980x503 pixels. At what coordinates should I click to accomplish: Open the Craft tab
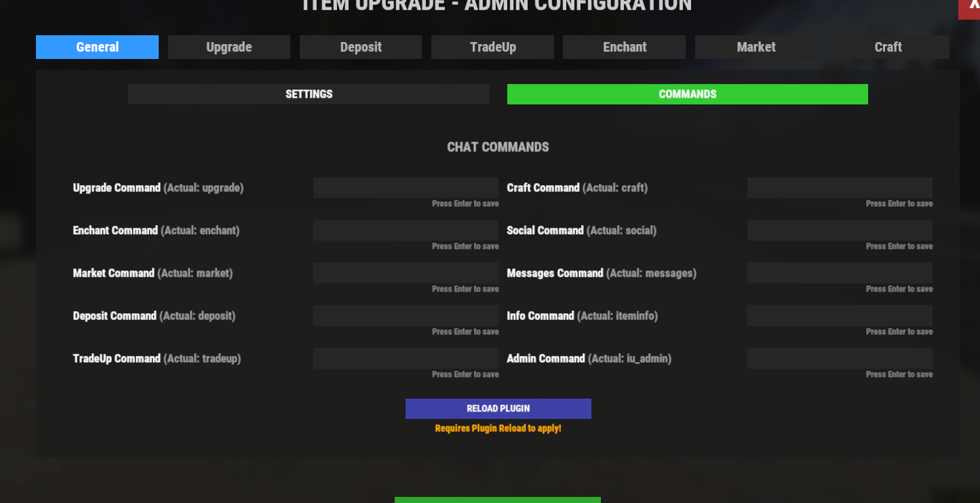pyautogui.click(x=888, y=47)
